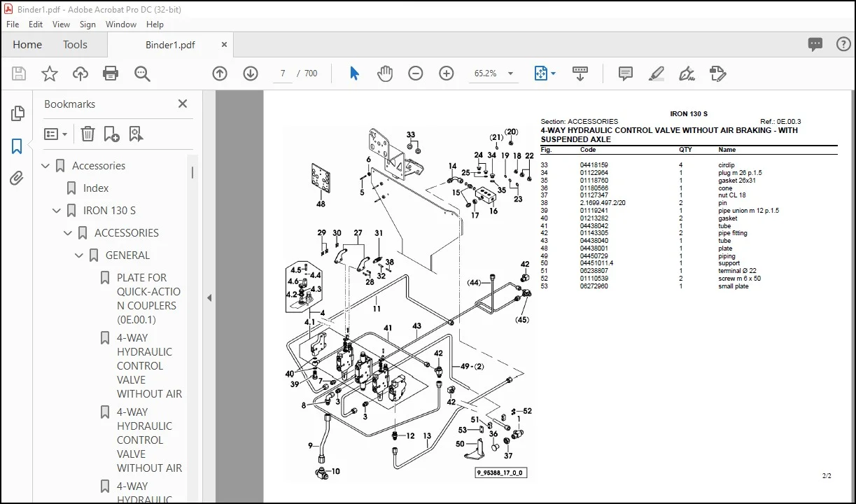This screenshot has width=856, height=504.
Task: Open the bookmark options dropdown
Action: pyautogui.click(x=55, y=134)
